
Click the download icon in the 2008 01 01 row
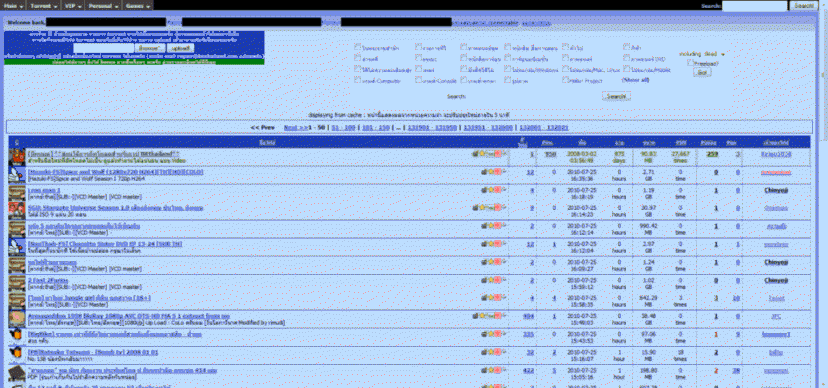click(x=483, y=352)
